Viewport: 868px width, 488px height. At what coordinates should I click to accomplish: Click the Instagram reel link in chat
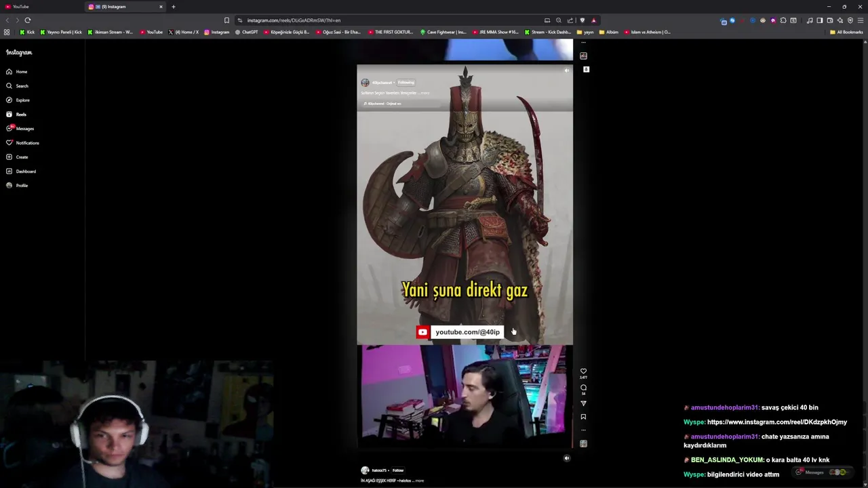pos(777,422)
